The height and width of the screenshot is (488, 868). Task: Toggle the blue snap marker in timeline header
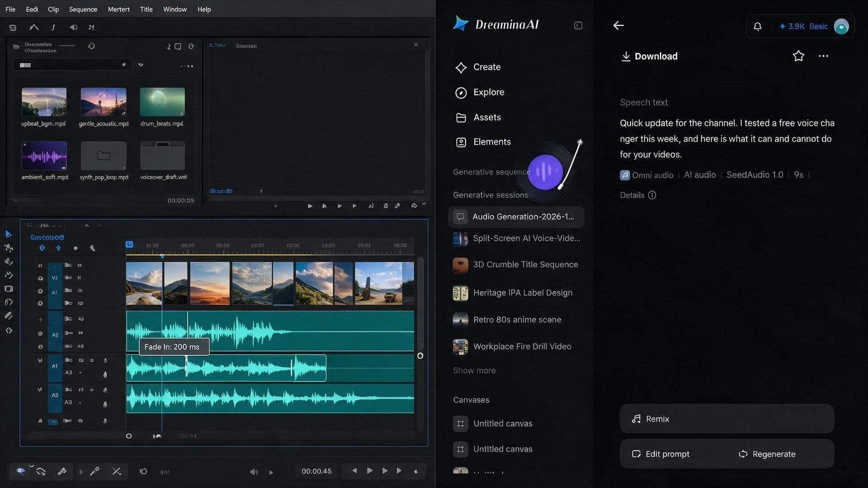[x=129, y=244]
